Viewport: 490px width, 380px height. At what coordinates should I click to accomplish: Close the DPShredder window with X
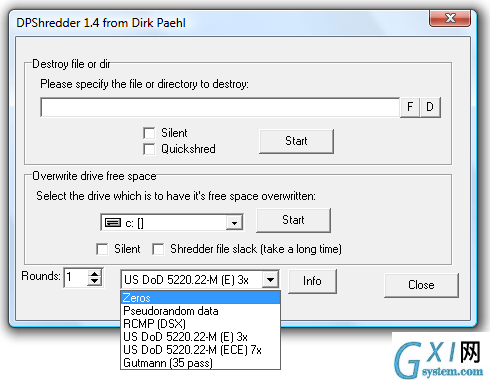point(450,18)
